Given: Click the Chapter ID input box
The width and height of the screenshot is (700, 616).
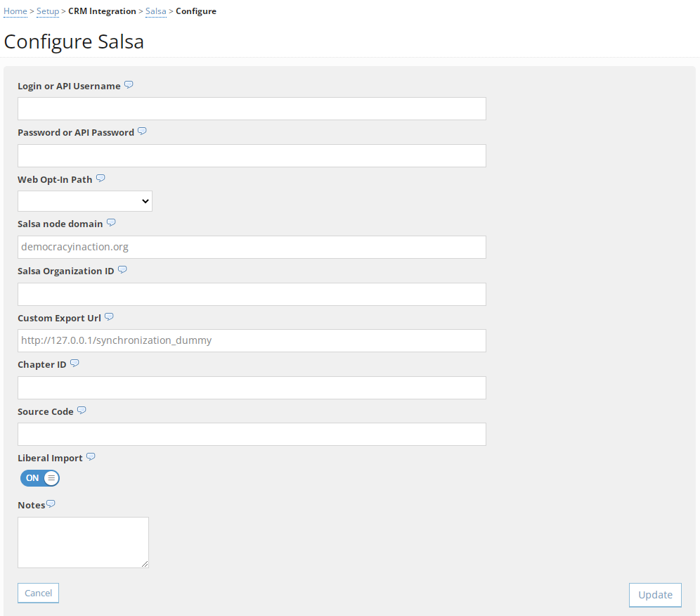Looking at the screenshot, I should pyautogui.click(x=252, y=387).
